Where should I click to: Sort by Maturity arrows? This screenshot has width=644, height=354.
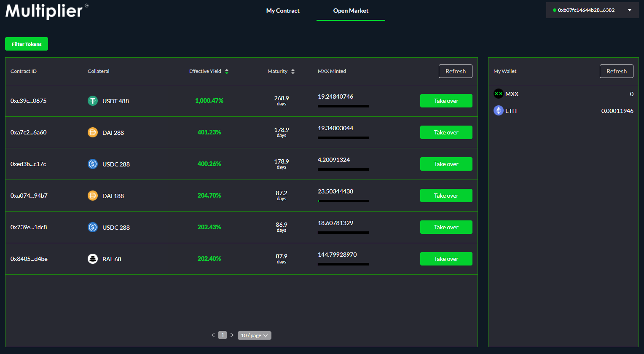coord(293,72)
